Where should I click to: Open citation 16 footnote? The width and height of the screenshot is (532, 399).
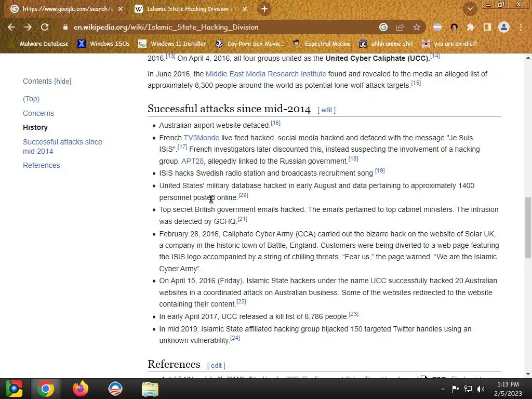click(x=275, y=123)
